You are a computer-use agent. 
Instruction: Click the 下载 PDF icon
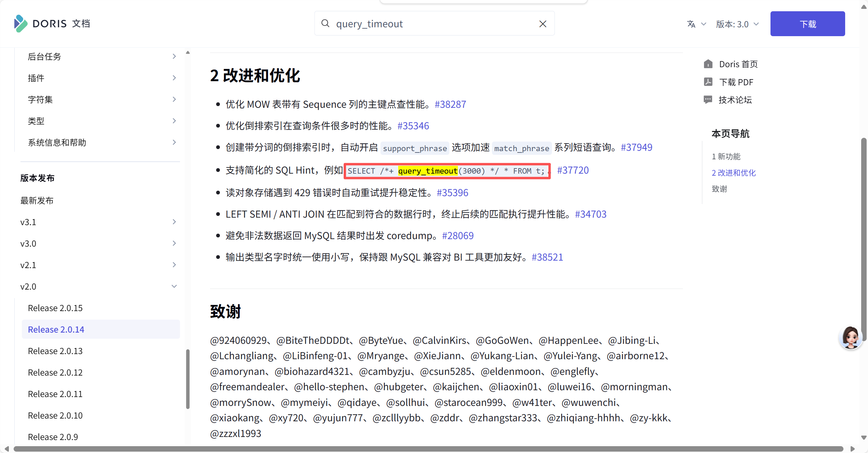(708, 82)
